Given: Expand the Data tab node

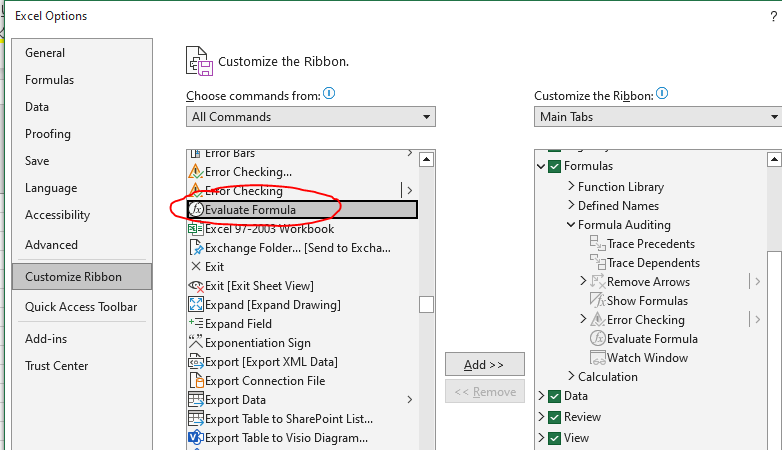Looking at the screenshot, I should [541, 396].
